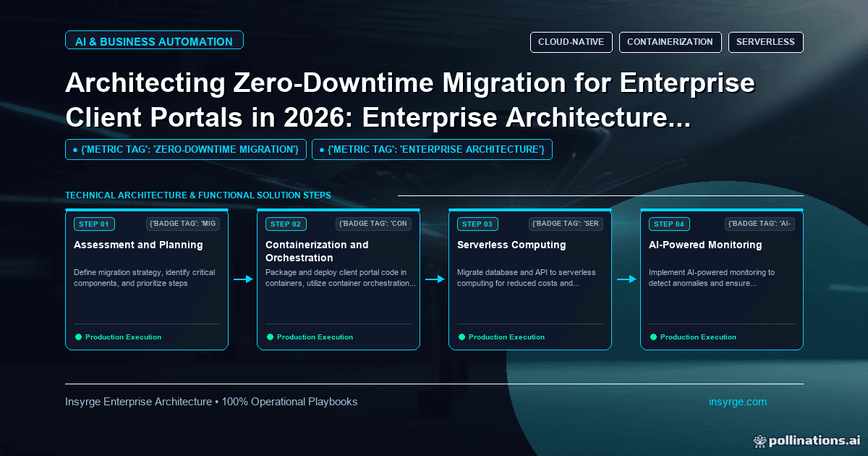Click Production Execution label under Containerization card
Image resolution: width=868 pixels, height=456 pixels.
315,337
